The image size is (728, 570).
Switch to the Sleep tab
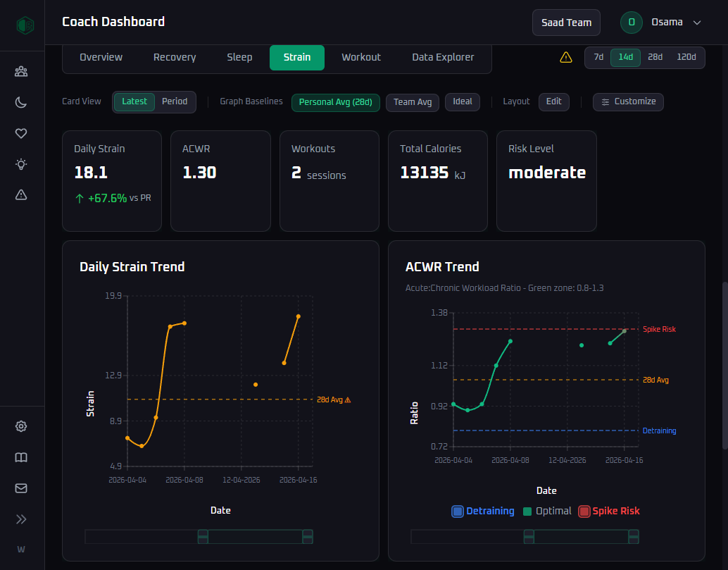[239, 58]
